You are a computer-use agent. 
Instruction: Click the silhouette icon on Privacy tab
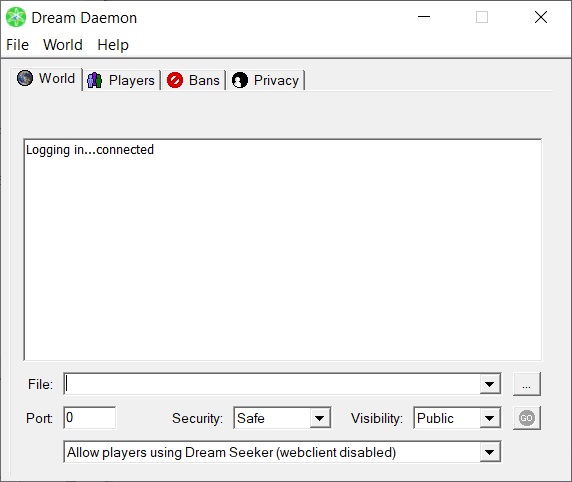pos(240,80)
